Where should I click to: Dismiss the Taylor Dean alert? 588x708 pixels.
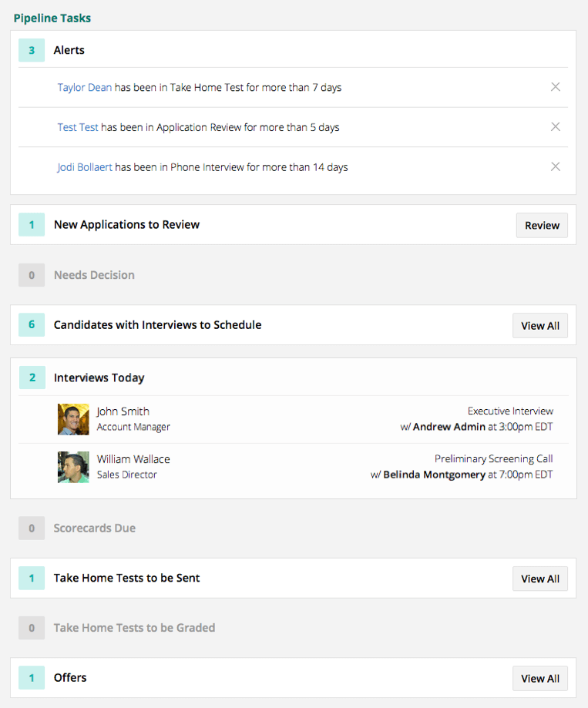coord(555,87)
